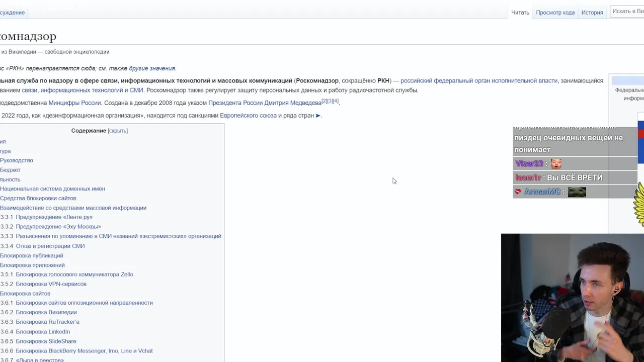
Task: Click the chat message Вы ВСЁ ВРЁТИ
Action: click(x=575, y=178)
